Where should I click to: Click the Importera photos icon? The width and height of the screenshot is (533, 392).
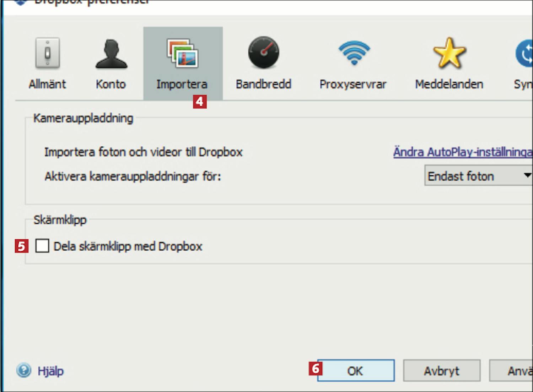click(x=183, y=53)
